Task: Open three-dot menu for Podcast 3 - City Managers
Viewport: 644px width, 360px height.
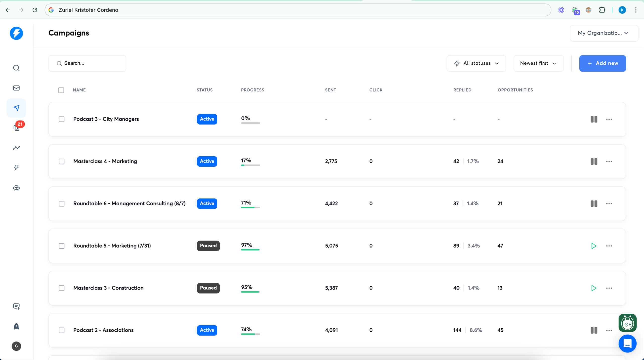Action: 609,119
